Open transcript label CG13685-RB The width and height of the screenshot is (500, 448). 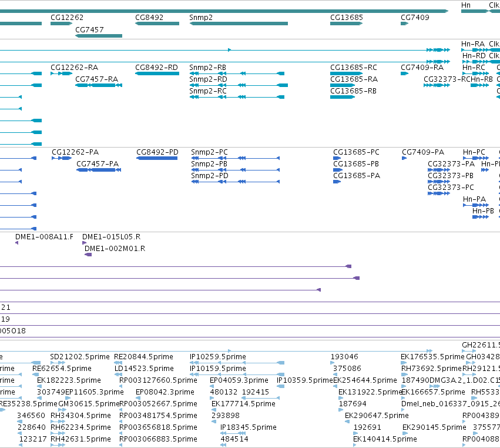point(353,91)
